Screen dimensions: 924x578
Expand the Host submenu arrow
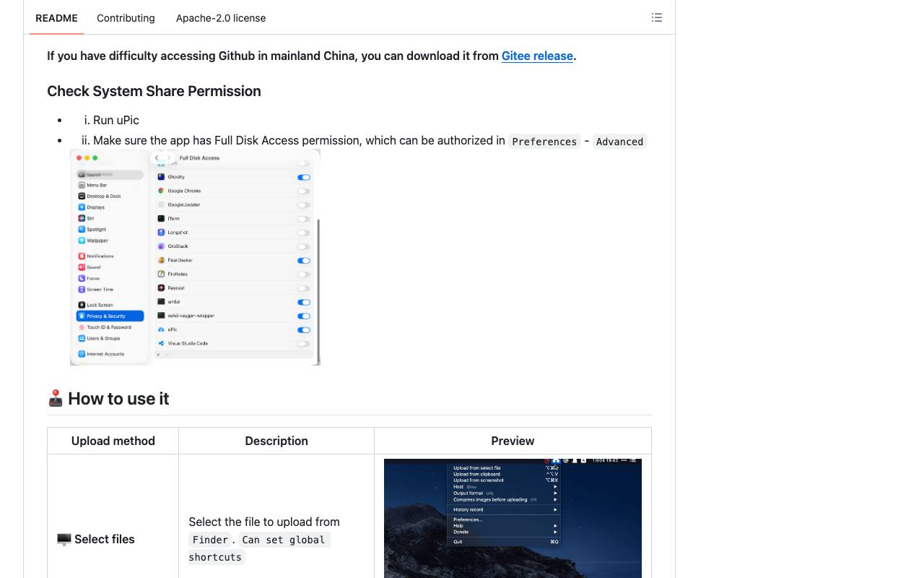555,487
